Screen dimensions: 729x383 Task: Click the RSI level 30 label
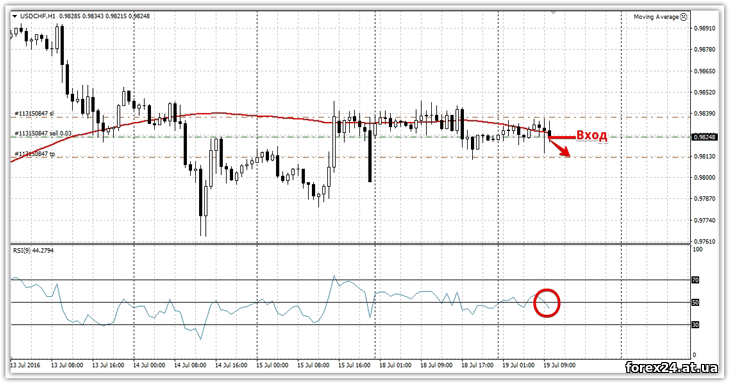(696, 325)
